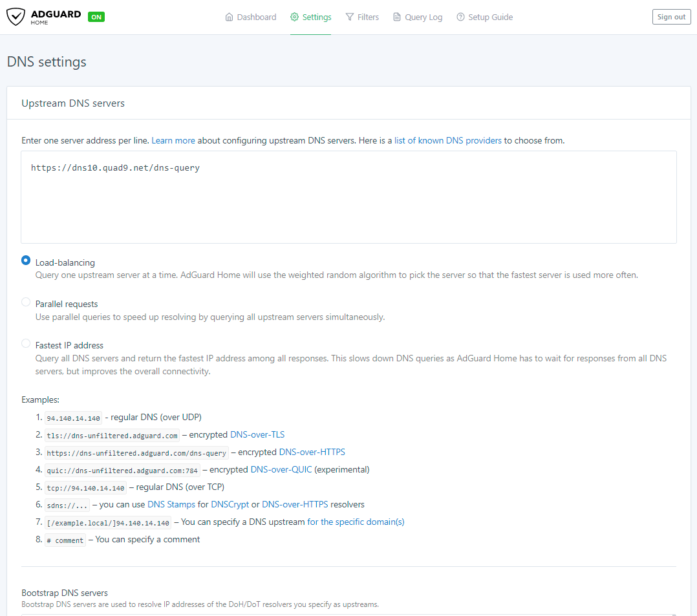Click the Query Log document icon
This screenshot has height=616, width=697.
pyautogui.click(x=397, y=17)
